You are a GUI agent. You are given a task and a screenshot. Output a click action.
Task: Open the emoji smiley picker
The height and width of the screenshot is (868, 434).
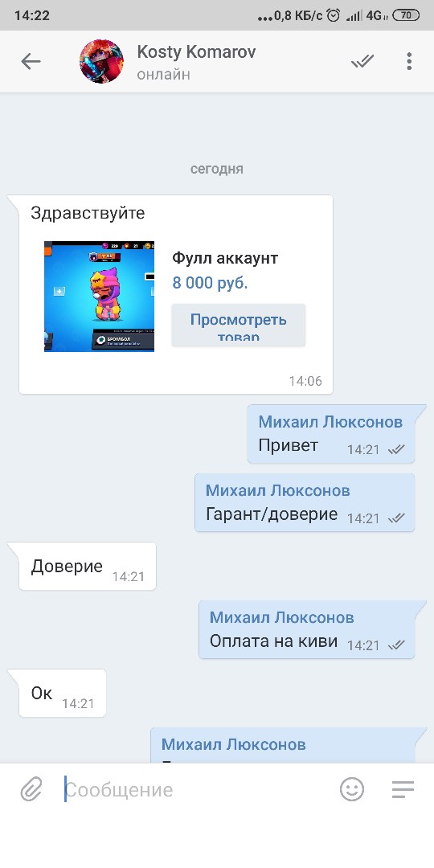pos(352,789)
